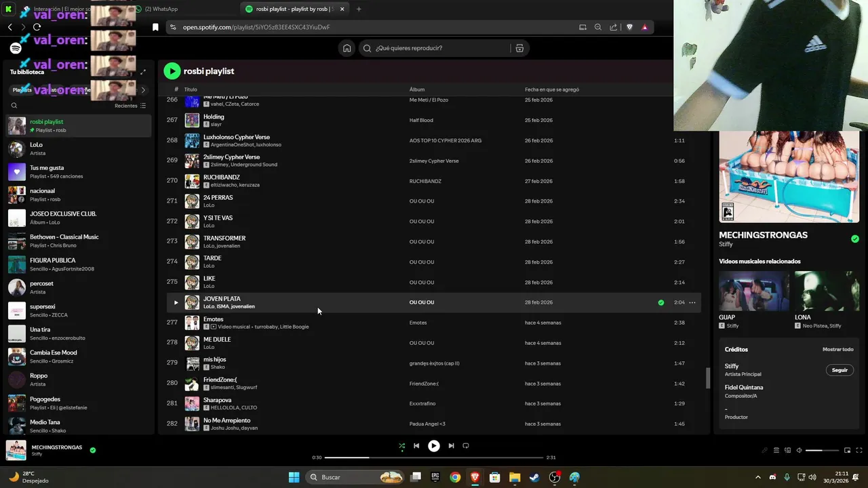Click the Spotify logo
Screen dimensions: 868x488
16,48
